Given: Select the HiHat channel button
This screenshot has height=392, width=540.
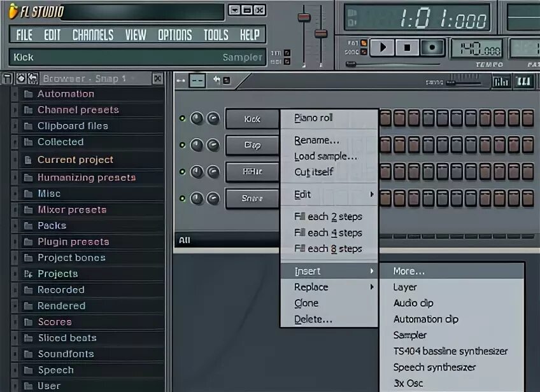Looking at the screenshot, I should tap(252, 171).
